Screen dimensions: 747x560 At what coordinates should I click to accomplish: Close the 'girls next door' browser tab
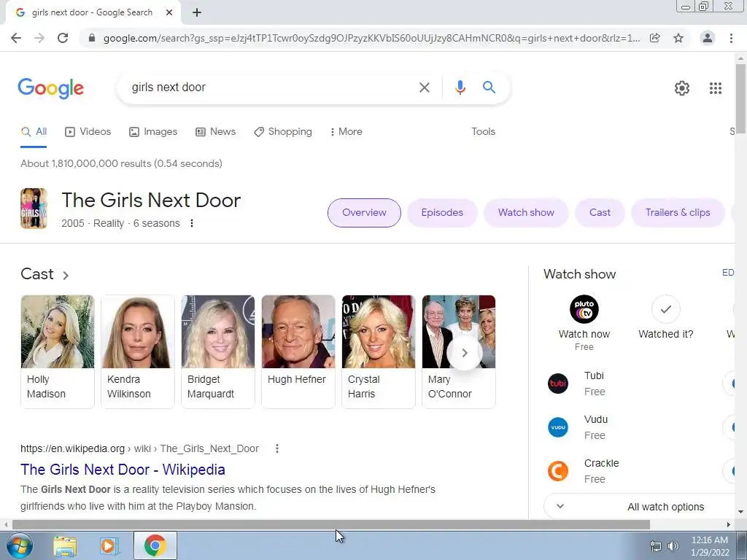point(169,12)
